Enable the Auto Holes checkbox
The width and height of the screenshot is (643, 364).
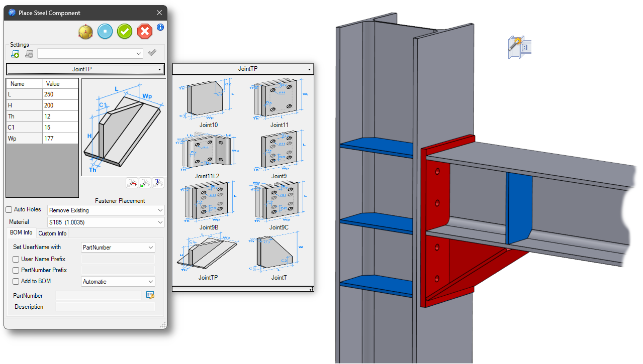(x=9, y=209)
